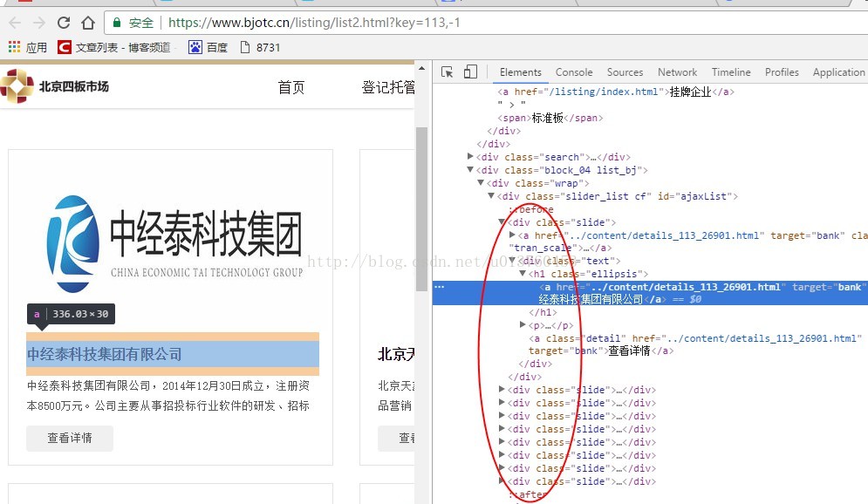Go forward with the browser forward arrow
The width and height of the screenshot is (868, 504).
(39, 23)
